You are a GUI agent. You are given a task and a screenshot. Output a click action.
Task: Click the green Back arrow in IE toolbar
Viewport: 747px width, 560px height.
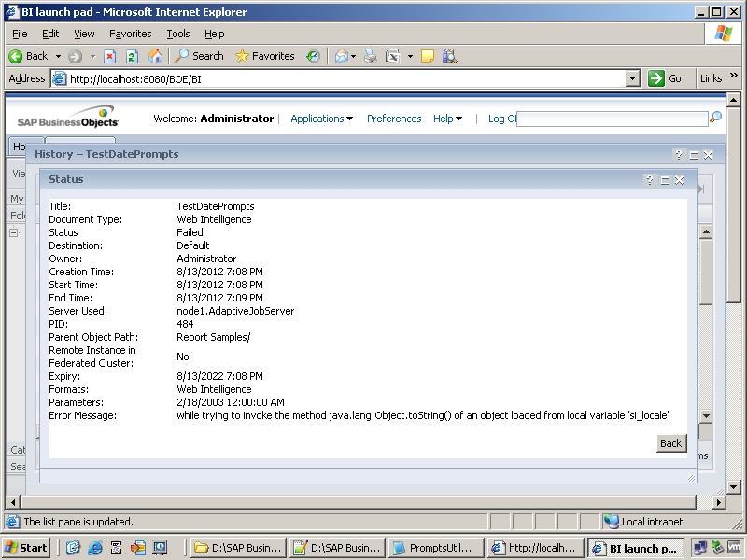tap(16, 56)
